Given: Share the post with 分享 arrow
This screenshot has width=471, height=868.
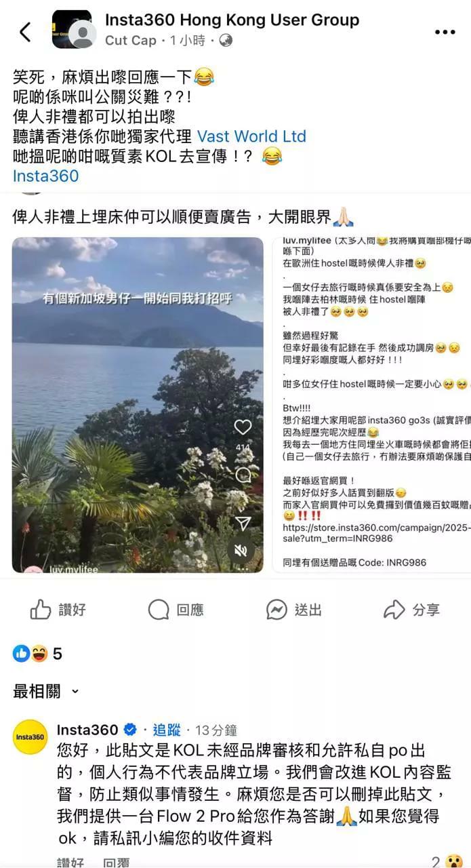Looking at the screenshot, I should point(411,610).
